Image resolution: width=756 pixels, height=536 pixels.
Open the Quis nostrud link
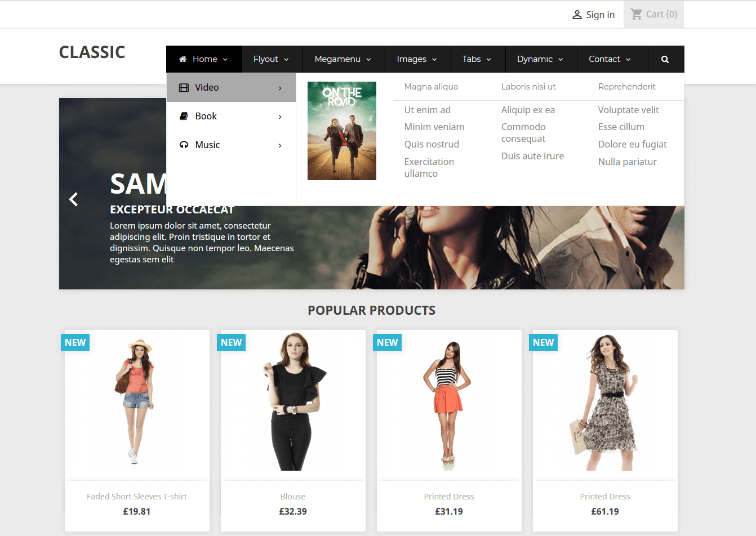pos(432,144)
